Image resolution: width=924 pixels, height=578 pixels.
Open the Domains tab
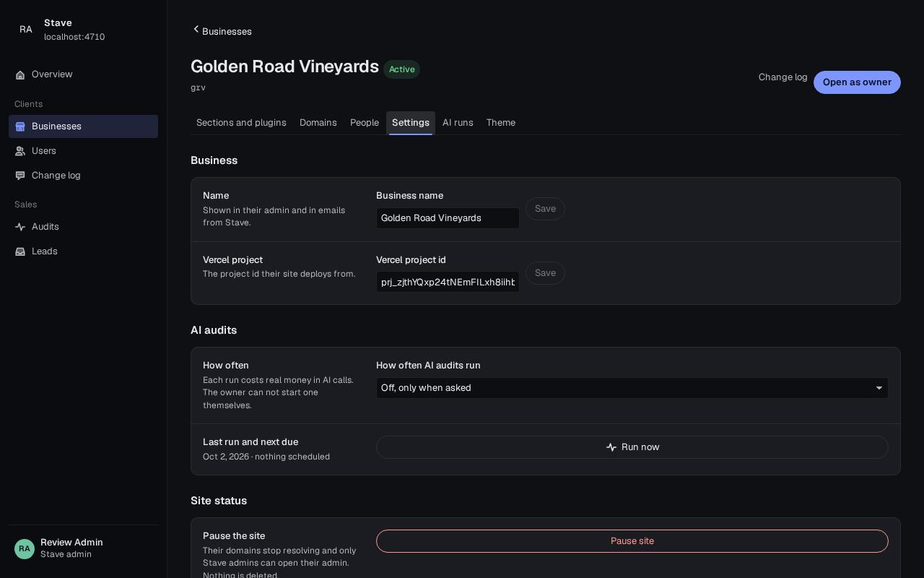pyautogui.click(x=318, y=123)
